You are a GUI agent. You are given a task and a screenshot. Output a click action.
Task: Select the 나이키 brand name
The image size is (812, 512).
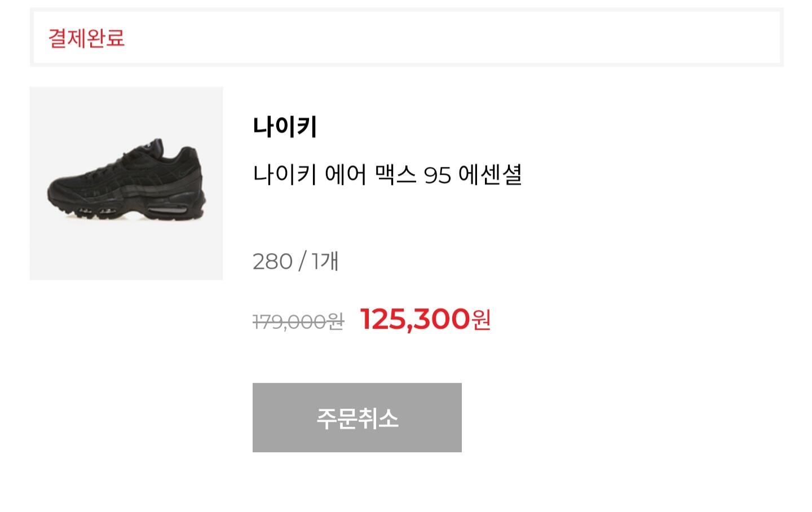tap(285, 126)
